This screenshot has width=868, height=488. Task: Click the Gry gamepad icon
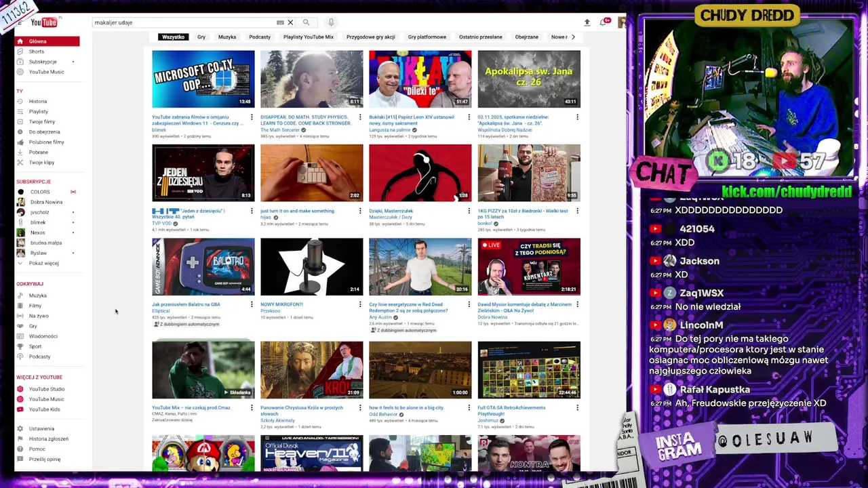(20, 326)
